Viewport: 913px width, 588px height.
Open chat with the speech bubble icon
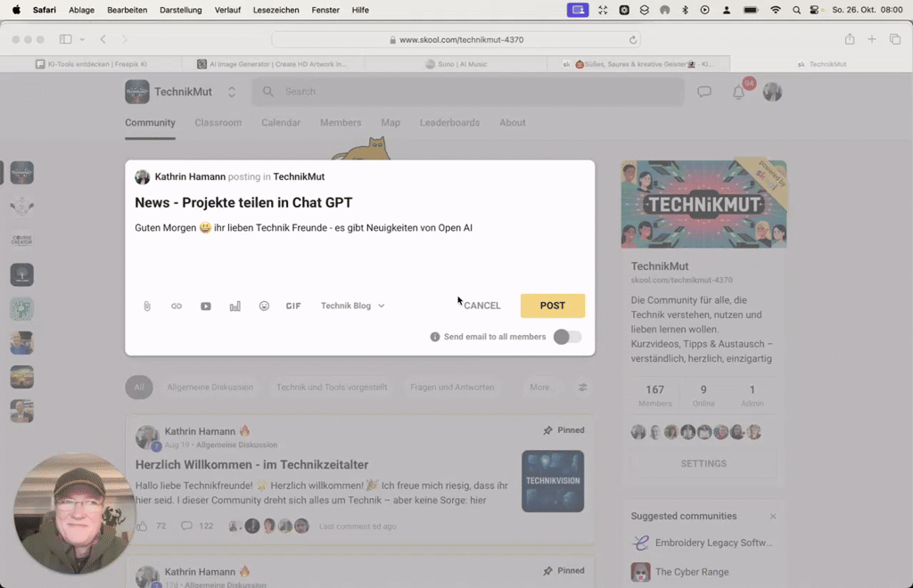click(x=704, y=92)
